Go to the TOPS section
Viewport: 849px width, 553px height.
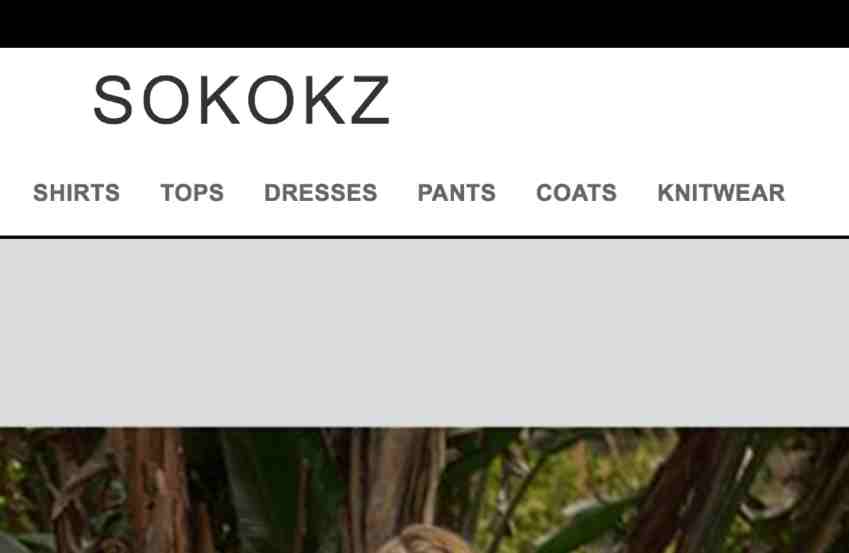click(192, 193)
